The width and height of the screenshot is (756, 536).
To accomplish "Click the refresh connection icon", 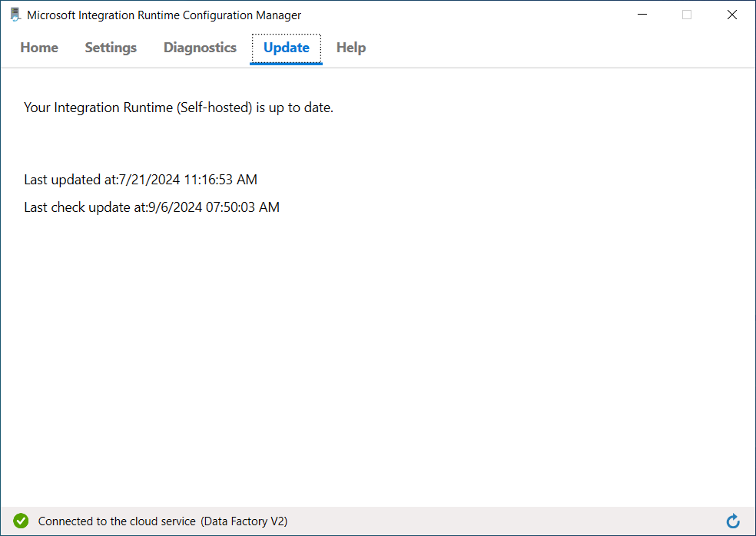I will [733, 521].
